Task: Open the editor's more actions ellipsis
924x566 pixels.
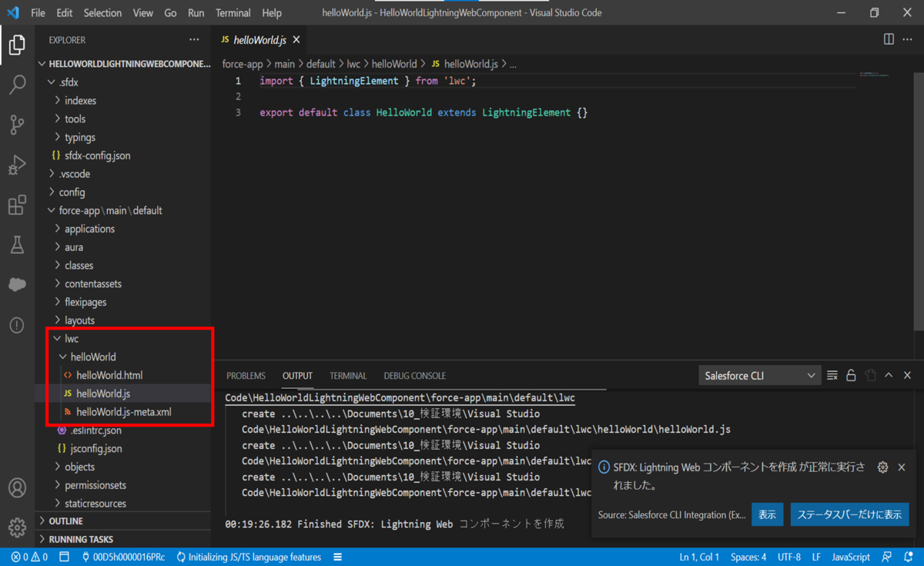Action: [909, 39]
